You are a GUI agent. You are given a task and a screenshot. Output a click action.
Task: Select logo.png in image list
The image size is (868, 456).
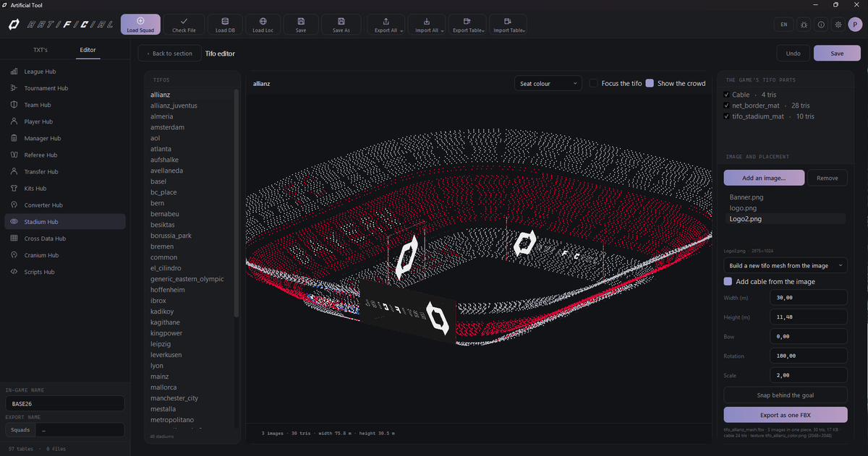[786, 208]
